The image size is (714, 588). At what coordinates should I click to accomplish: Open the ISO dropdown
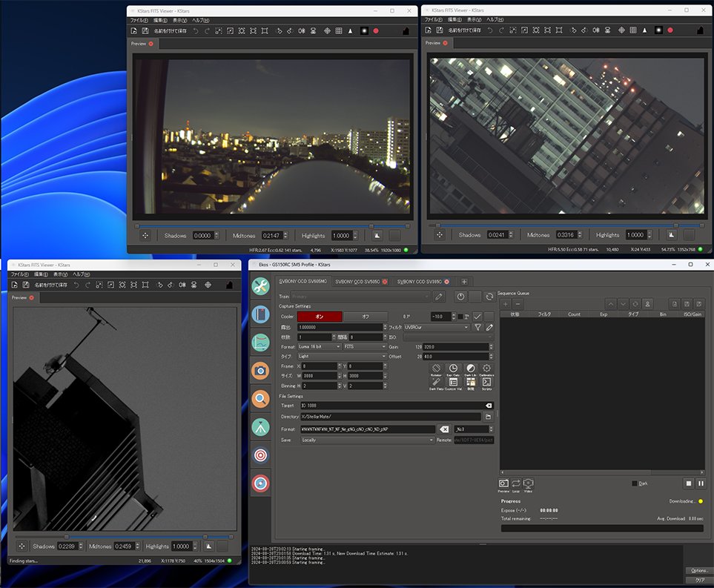[x=448, y=337]
